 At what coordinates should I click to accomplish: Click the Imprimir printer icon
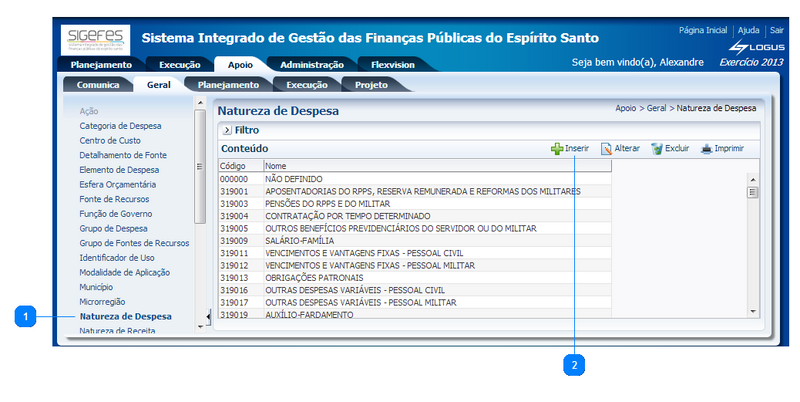[x=706, y=149]
